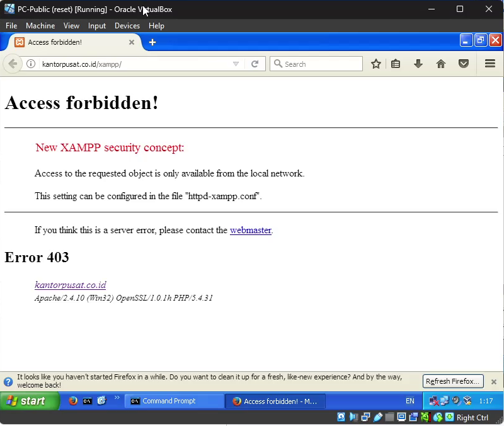Open the VirtualBox Input menu

(97, 26)
